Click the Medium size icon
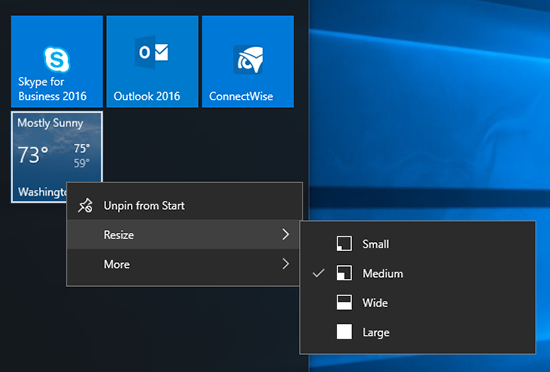The width and height of the screenshot is (550, 372). tap(344, 273)
